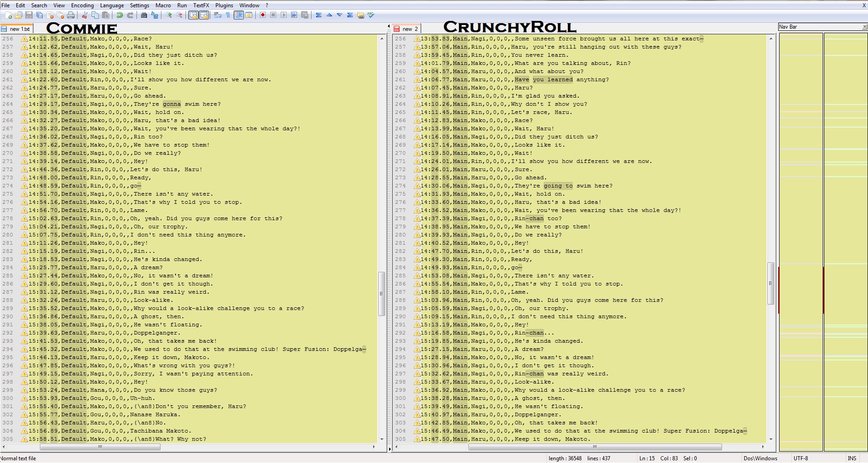
Task: Click the Stop Recording macro icon
Action: 273,15
